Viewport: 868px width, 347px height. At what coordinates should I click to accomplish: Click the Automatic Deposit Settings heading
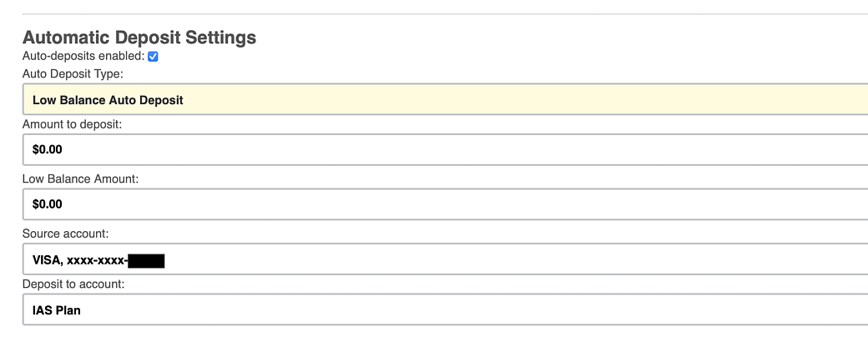tap(139, 38)
